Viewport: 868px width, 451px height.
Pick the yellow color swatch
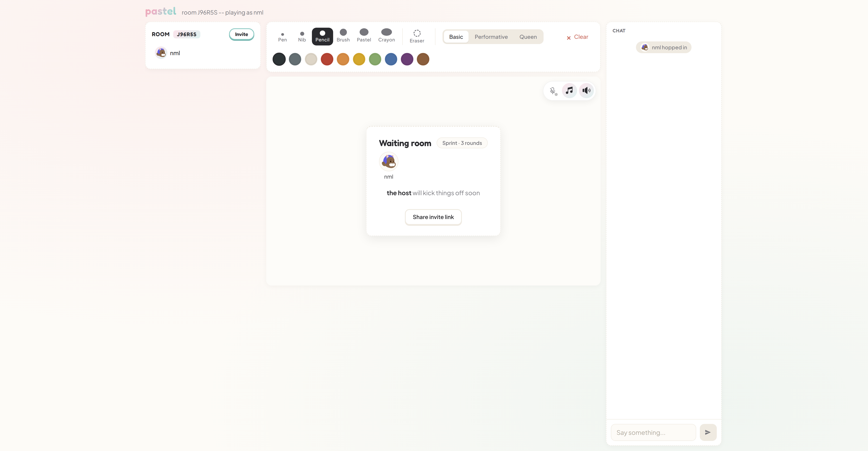(x=359, y=59)
